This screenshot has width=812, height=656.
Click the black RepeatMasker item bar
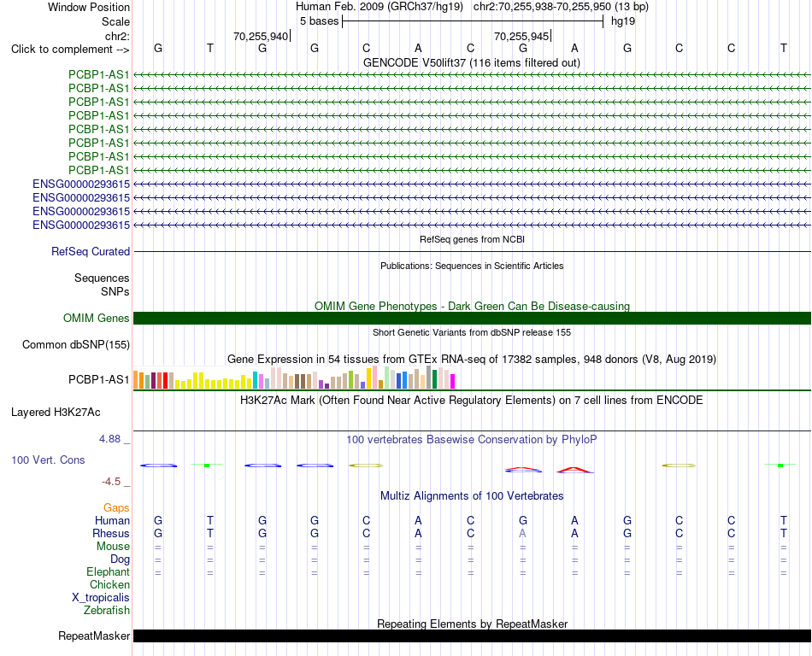(472, 635)
